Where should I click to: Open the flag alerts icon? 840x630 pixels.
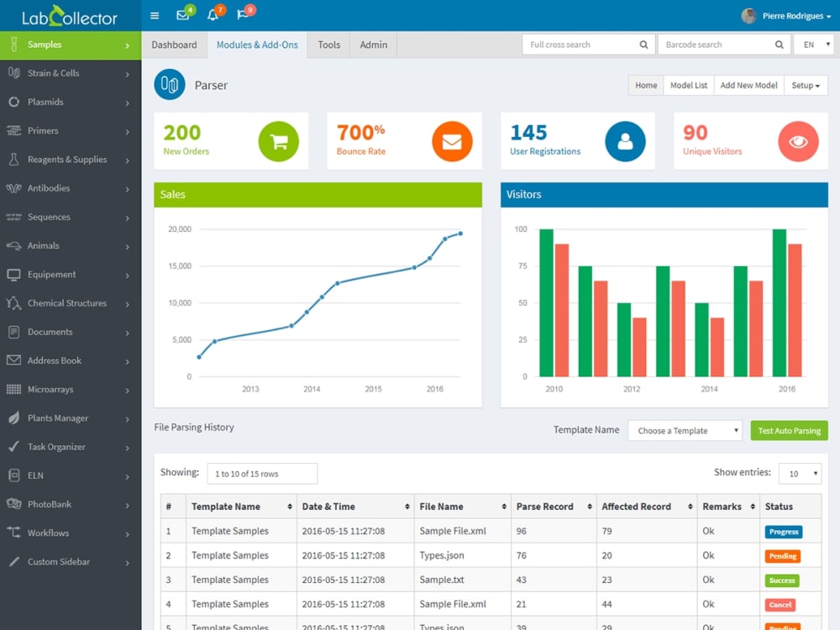pyautogui.click(x=242, y=15)
